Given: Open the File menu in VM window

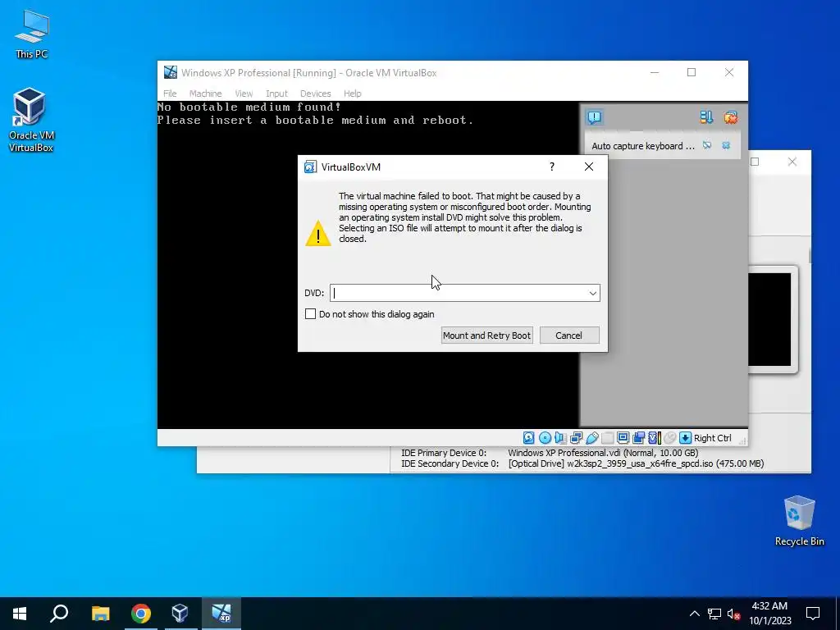Looking at the screenshot, I should coord(170,94).
